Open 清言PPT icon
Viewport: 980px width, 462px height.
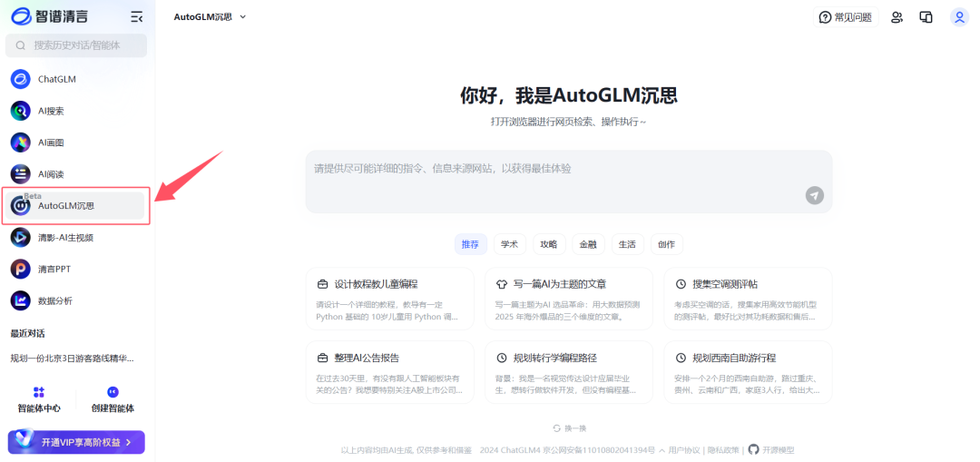pos(21,269)
